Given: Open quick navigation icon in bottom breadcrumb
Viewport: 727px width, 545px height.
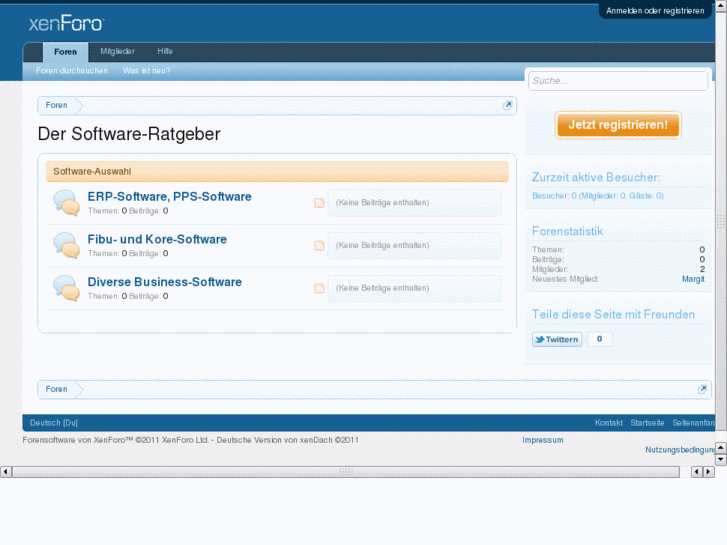Looking at the screenshot, I should [703, 389].
